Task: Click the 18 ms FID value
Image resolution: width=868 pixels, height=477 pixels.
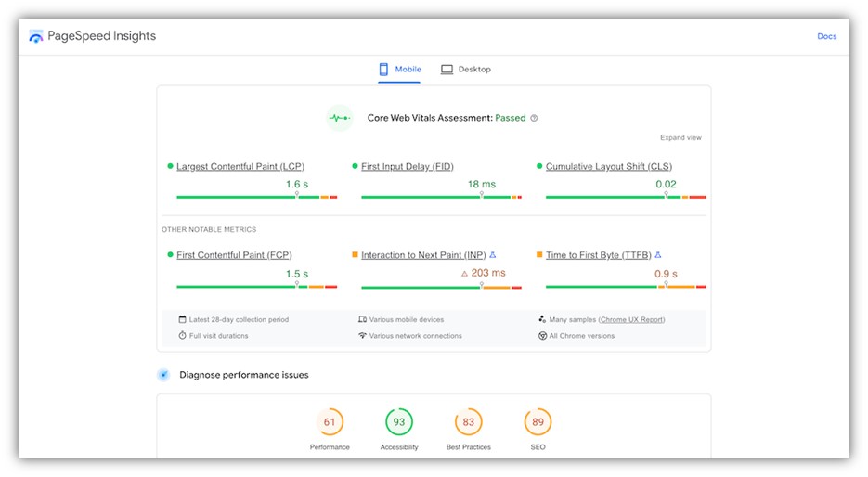Action: pyautogui.click(x=482, y=185)
